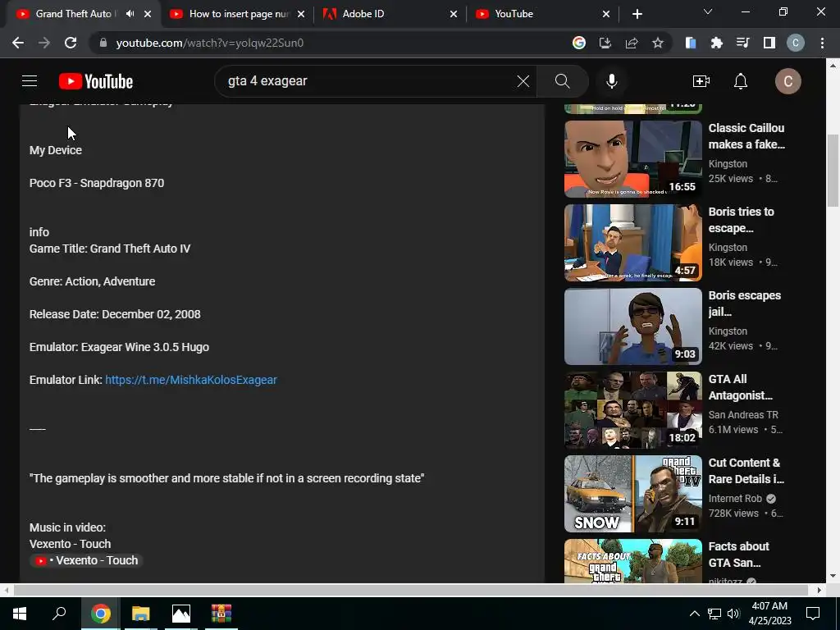Close the Adobe ID tab

pyautogui.click(x=453, y=14)
